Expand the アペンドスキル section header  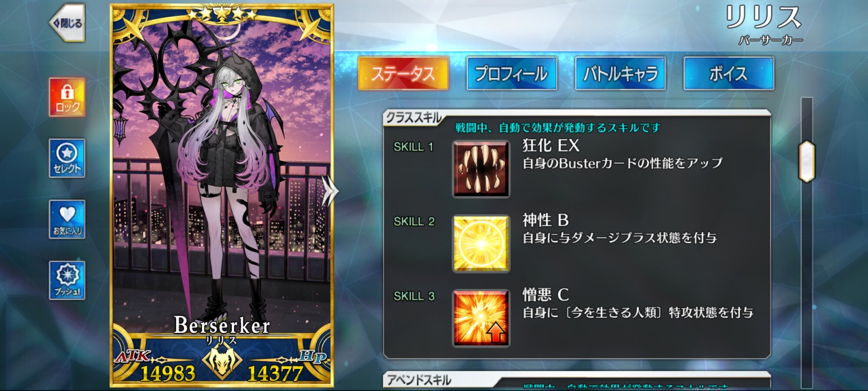tap(419, 380)
